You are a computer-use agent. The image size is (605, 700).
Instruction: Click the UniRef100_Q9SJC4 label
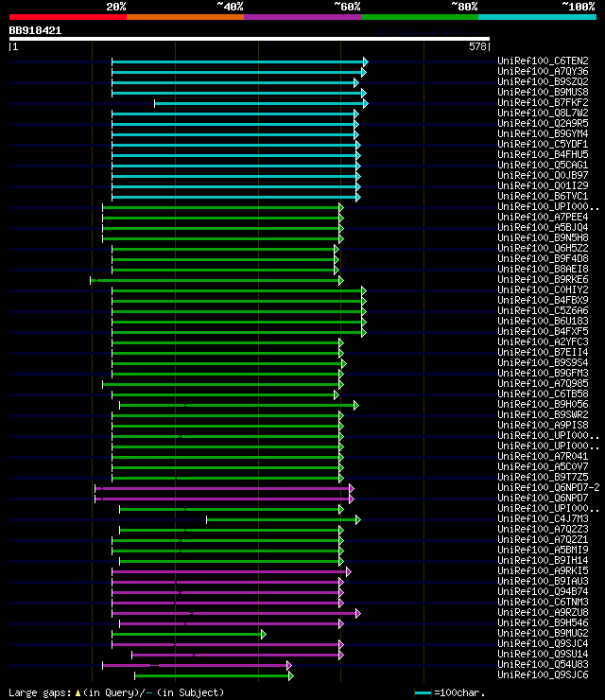click(543, 644)
